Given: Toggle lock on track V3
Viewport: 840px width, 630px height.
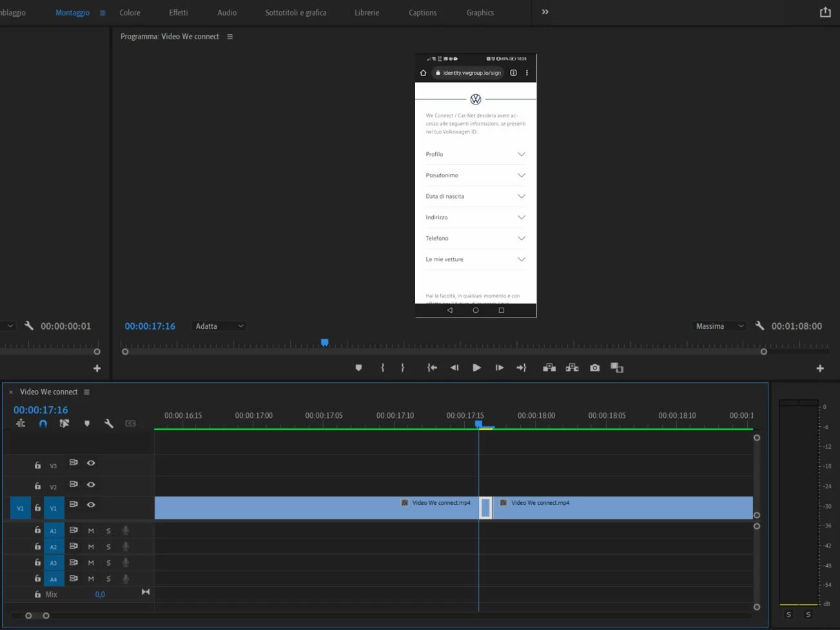Looking at the screenshot, I should pyautogui.click(x=37, y=465).
